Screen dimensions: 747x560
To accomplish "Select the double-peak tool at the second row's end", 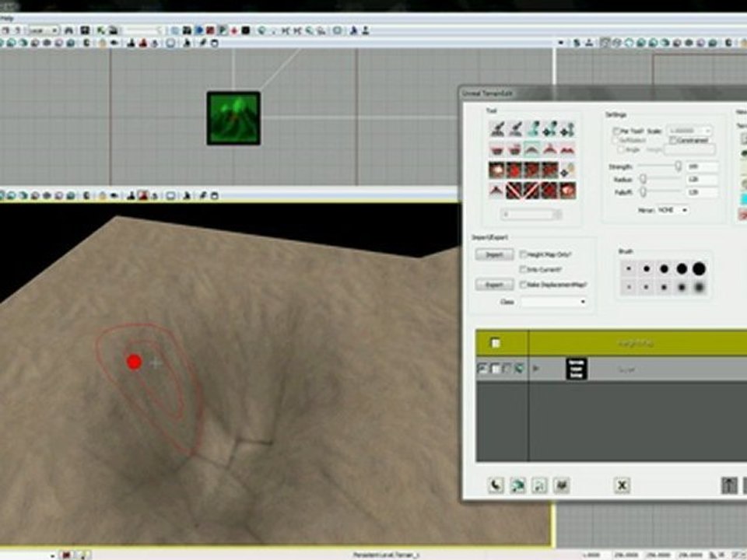I will [567, 149].
